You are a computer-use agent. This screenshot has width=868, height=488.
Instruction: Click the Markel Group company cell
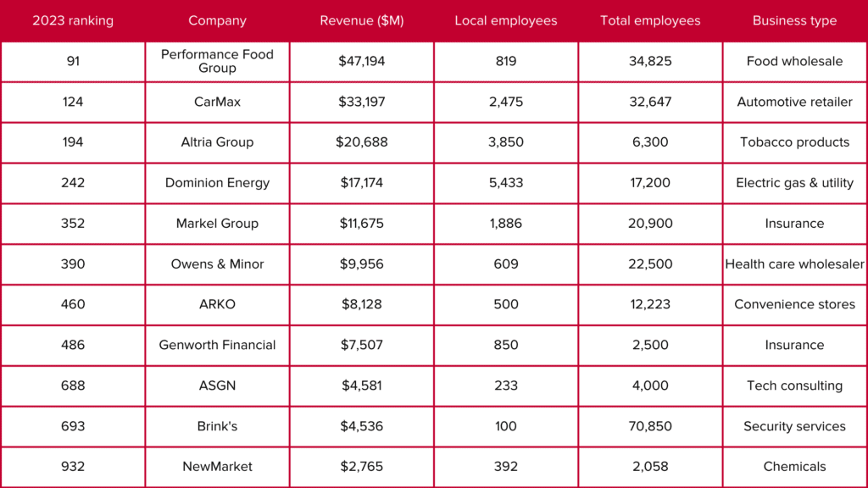point(217,224)
